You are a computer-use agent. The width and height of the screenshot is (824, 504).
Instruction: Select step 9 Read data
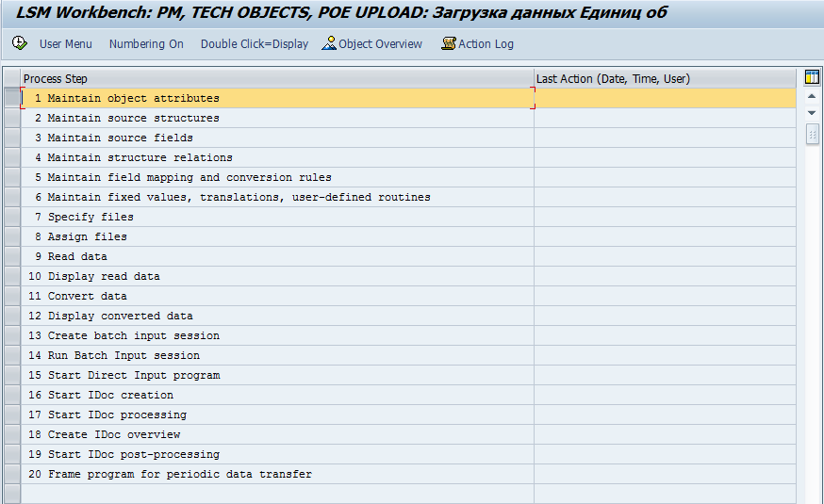point(277,257)
